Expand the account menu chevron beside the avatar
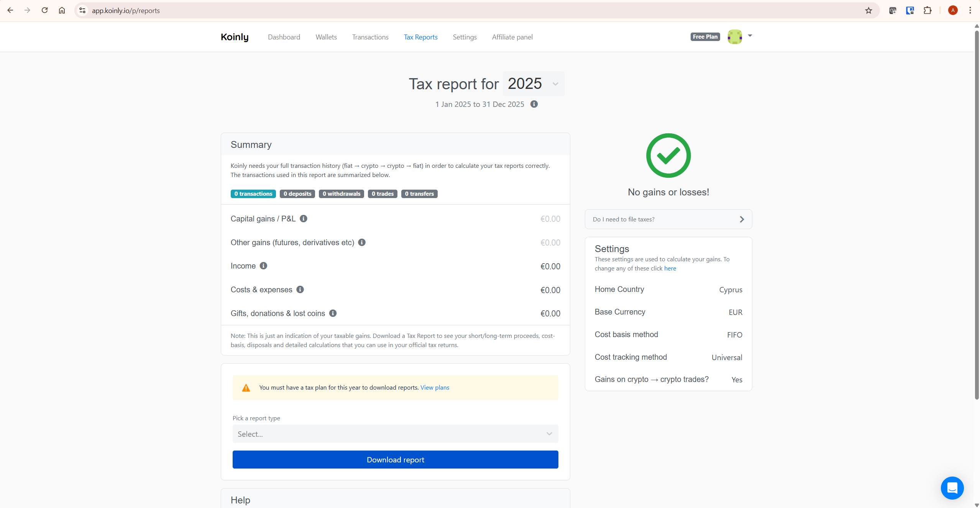Viewport: 980px width, 508px height. tap(750, 36)
